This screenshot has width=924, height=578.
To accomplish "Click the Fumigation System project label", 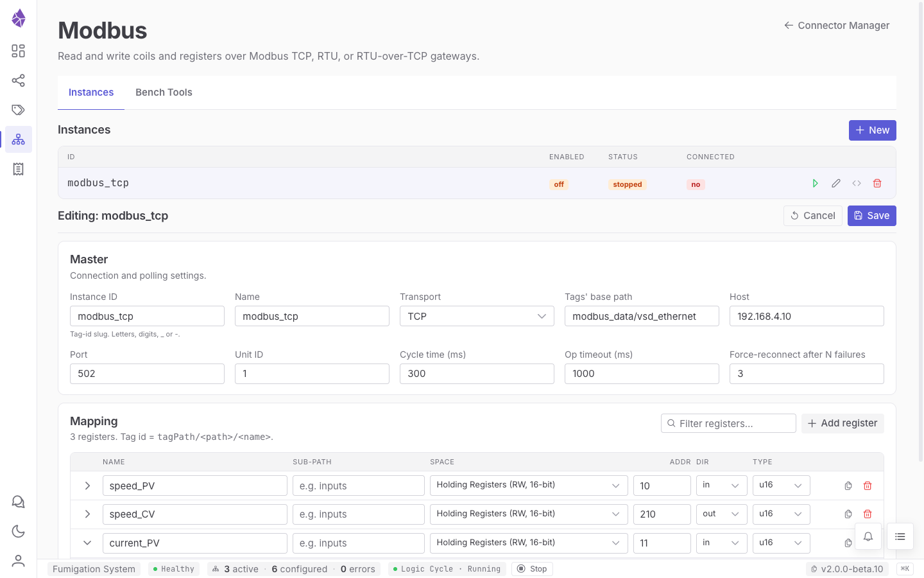I will pos(94,569).
